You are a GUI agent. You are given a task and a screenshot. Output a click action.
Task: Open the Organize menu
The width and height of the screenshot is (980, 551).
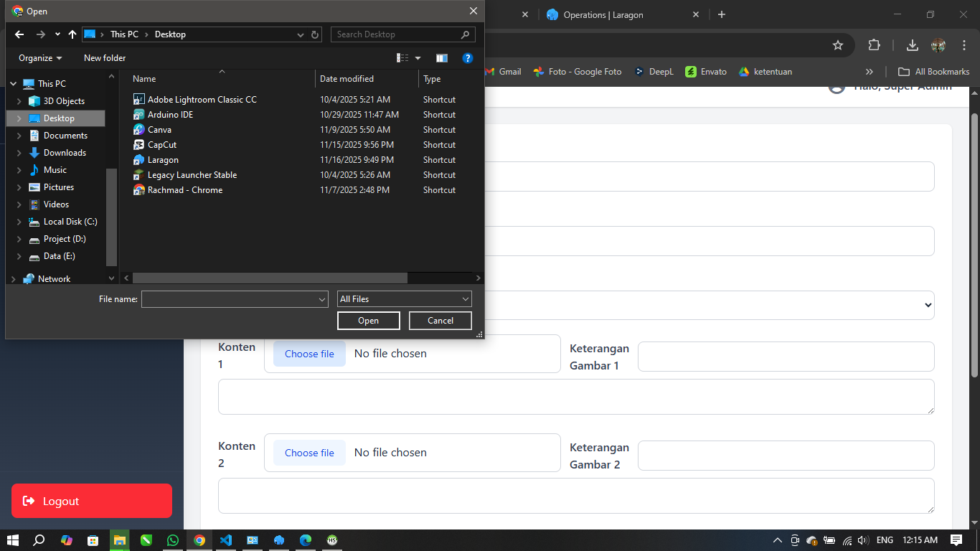coord(40,58)
